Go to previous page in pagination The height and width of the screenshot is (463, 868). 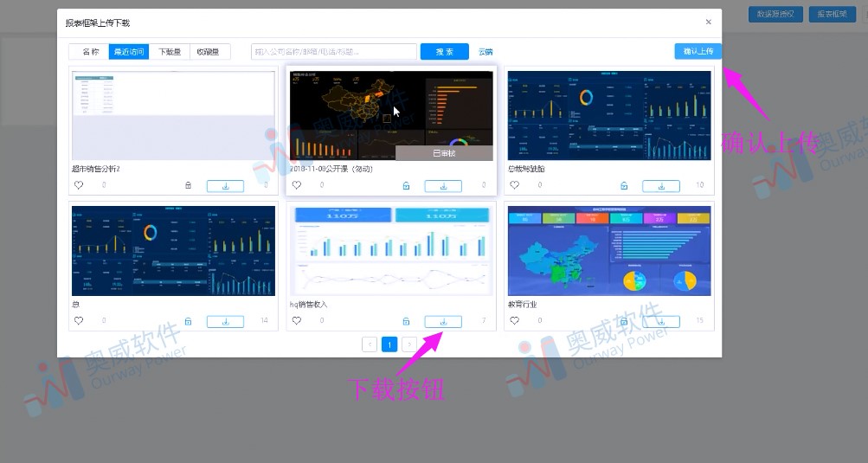pyautogui.click(x=370, y=344)
